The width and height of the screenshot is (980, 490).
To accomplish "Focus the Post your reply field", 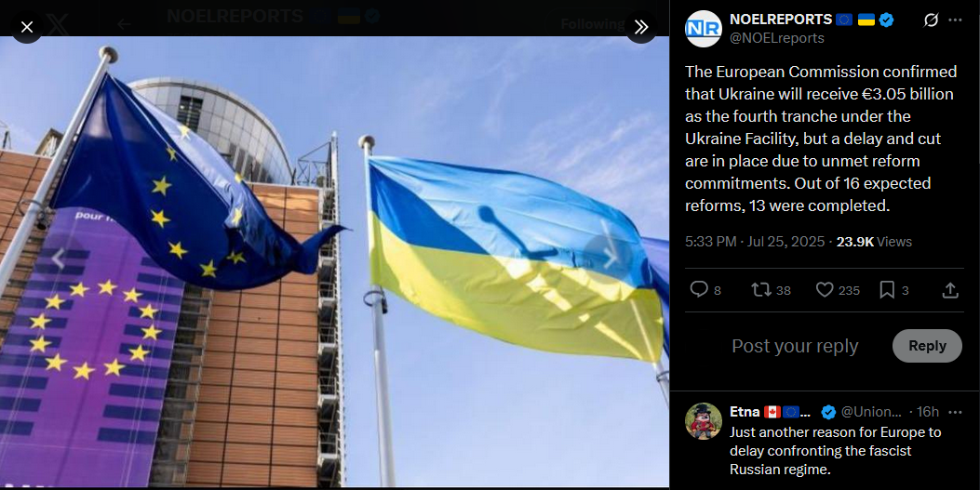I will (x=795, y=346).
